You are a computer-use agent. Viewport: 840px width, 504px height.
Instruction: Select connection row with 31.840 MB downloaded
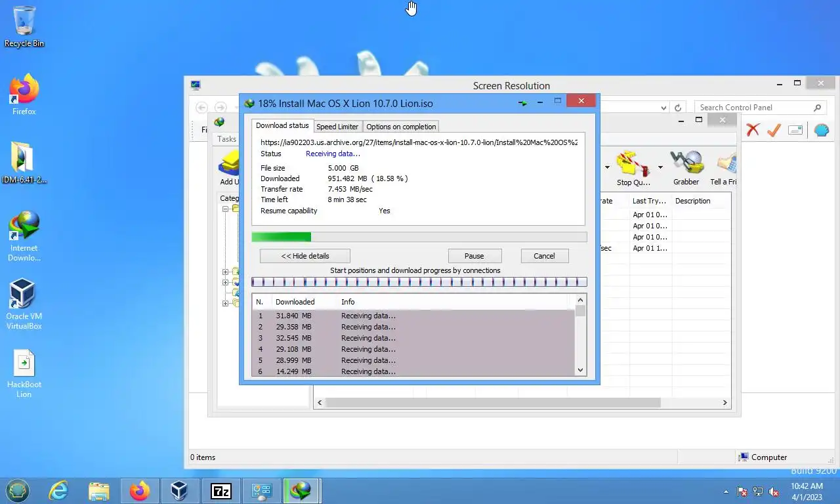coord(413,316)
